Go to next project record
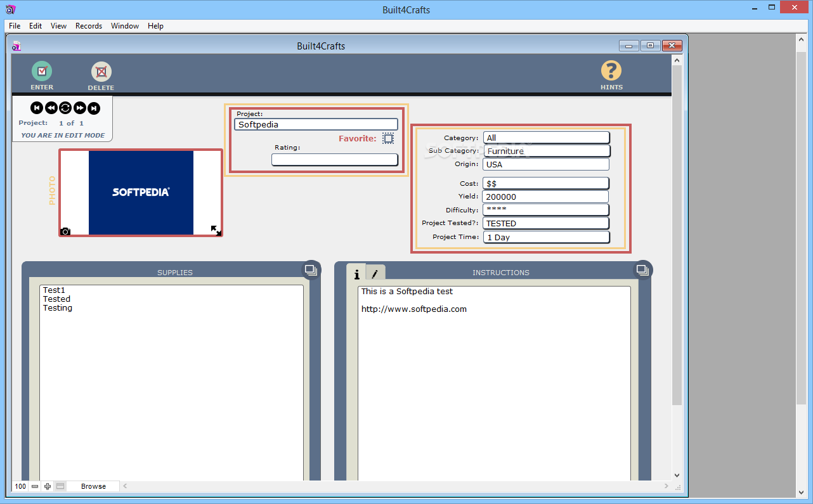This screenshot has width=813, height=504. tap(80, 108)
